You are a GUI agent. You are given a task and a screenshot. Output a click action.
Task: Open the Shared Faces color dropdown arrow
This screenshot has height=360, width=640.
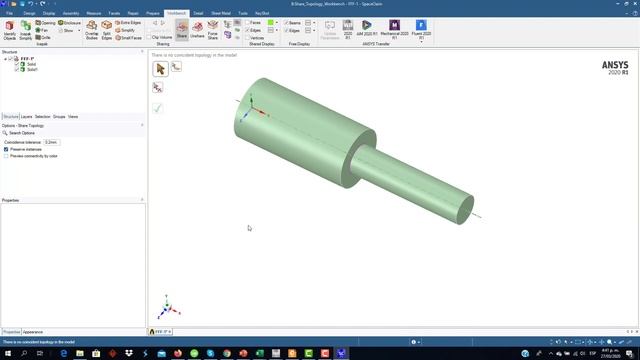pyautogui.click(x=277, y=23)
